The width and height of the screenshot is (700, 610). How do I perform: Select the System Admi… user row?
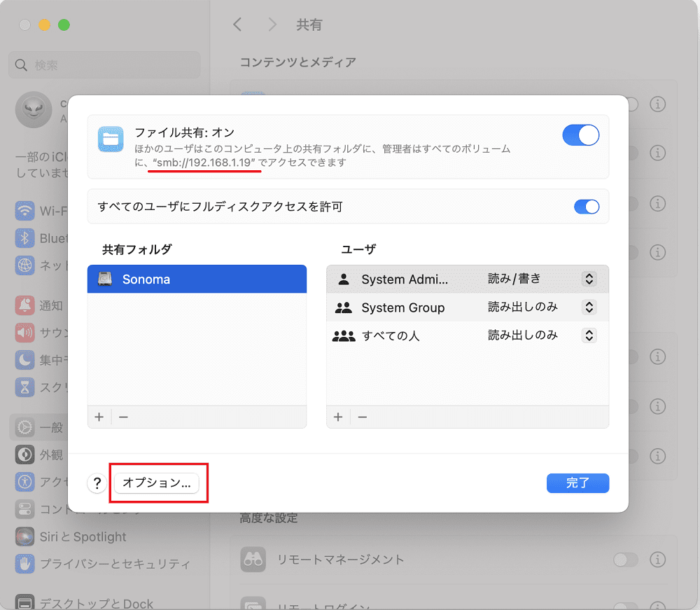click(x=468, y=279)
